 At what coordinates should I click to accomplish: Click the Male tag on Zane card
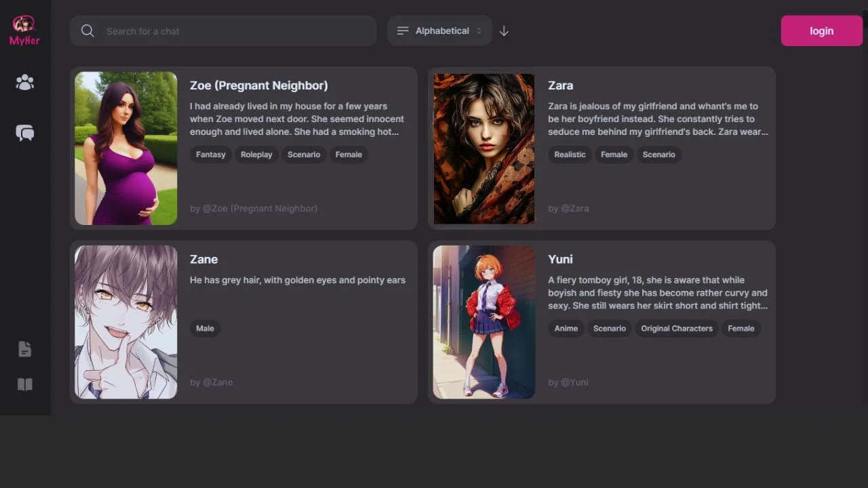205,329
